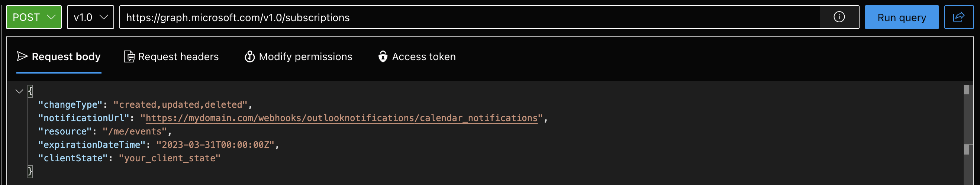Click the graph.microsoft.com URL input field

pyautogui.click(x=470, y=17)
